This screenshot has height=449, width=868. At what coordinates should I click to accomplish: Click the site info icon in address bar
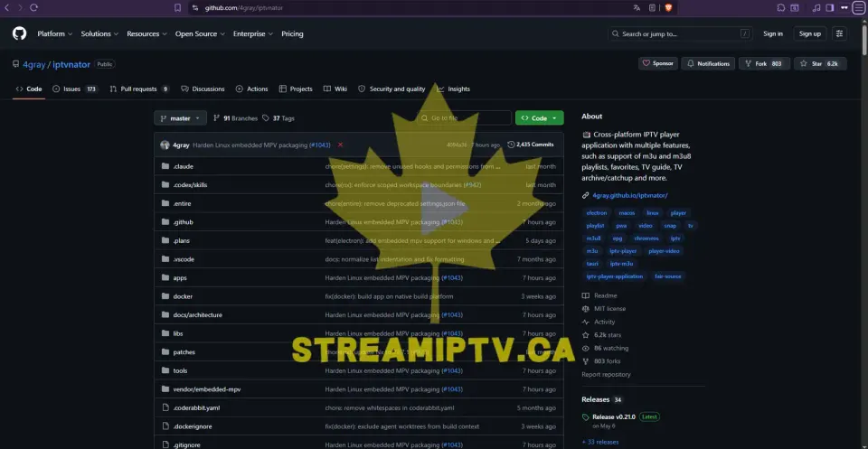click(195, 8)
